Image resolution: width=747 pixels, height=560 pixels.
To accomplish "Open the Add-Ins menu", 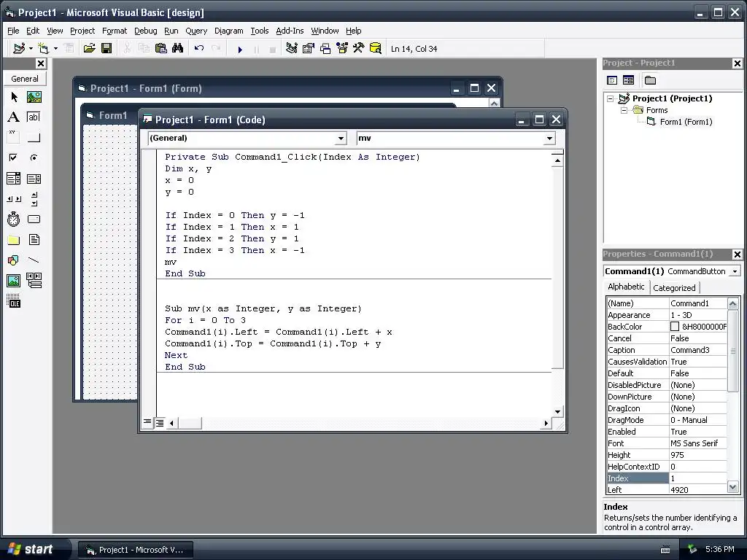I will [x=290, y=31].
